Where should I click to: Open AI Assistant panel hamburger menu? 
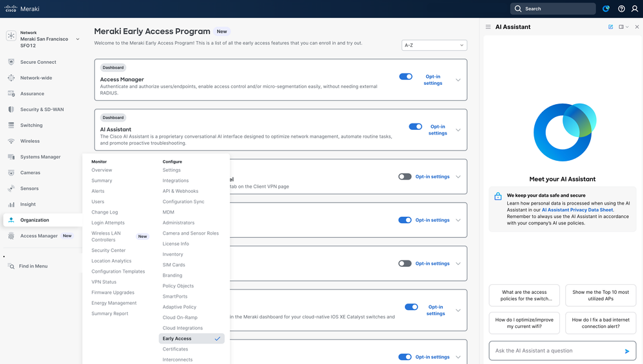488,27
